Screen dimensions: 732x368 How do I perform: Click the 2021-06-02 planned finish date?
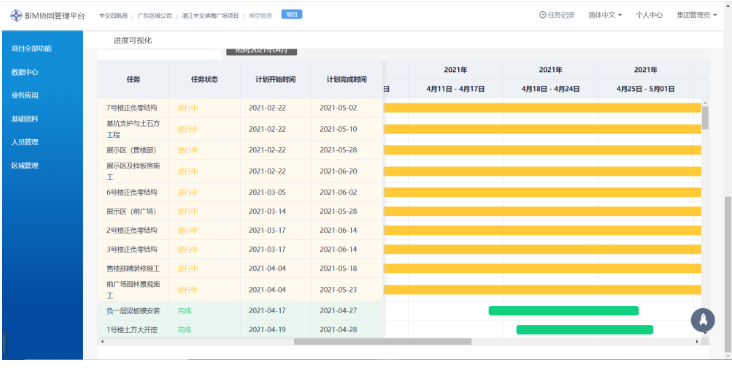click(x=338, y=192)
